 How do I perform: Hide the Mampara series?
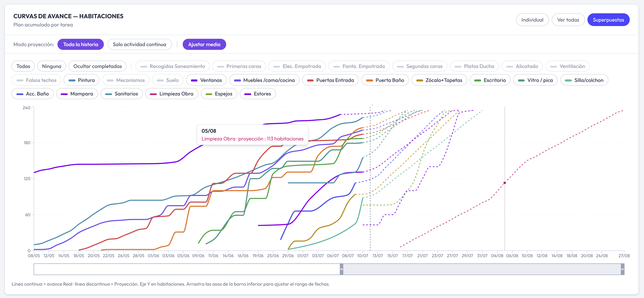(x=77, y=94)
